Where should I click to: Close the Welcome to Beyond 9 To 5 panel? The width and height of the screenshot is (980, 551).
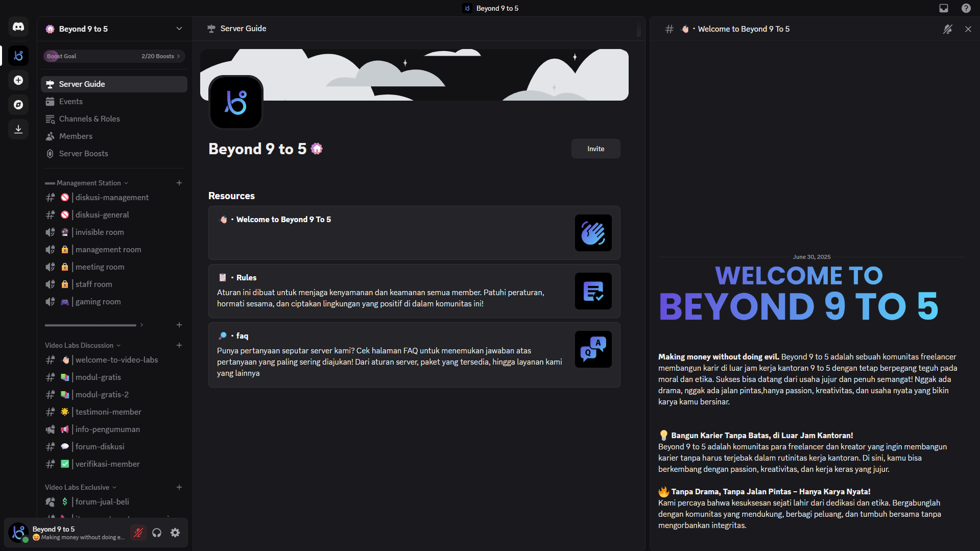click(968, 29)
